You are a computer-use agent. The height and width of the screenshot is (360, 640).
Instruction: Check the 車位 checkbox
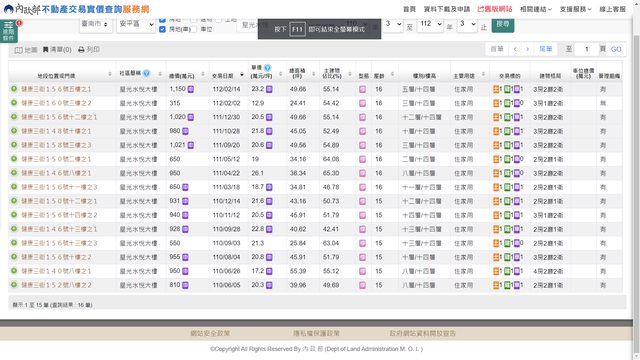(193, 29)
